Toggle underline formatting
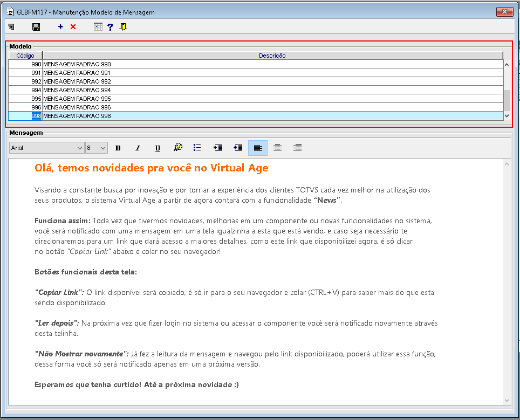 158,148
